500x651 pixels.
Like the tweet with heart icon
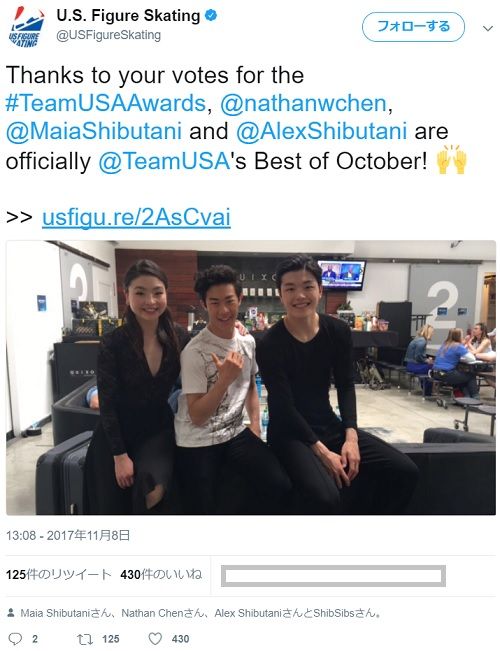tap(155, 639)
